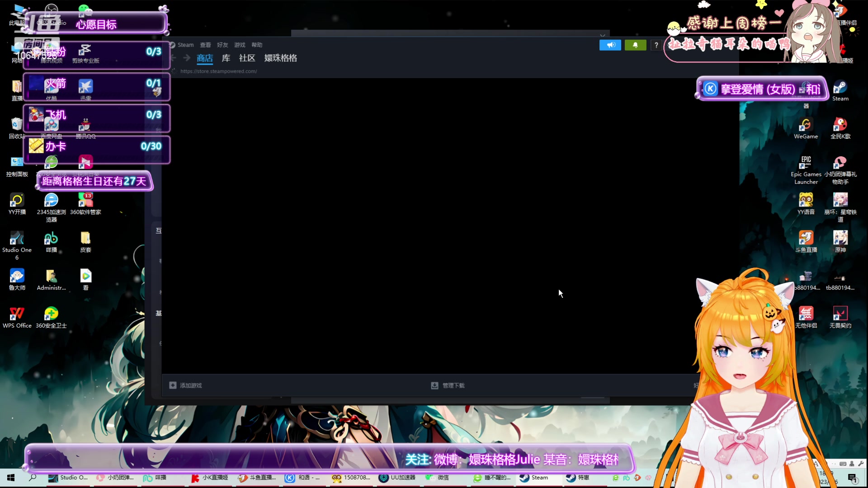Open the 好友 menu in Steam
868x488 pixels.
[x=222, y=45]
